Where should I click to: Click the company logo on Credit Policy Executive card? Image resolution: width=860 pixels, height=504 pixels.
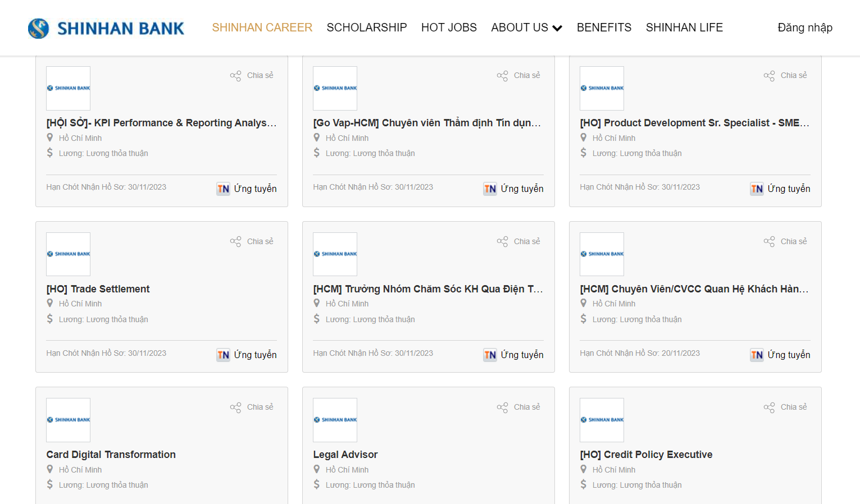(x=602, y=420)
